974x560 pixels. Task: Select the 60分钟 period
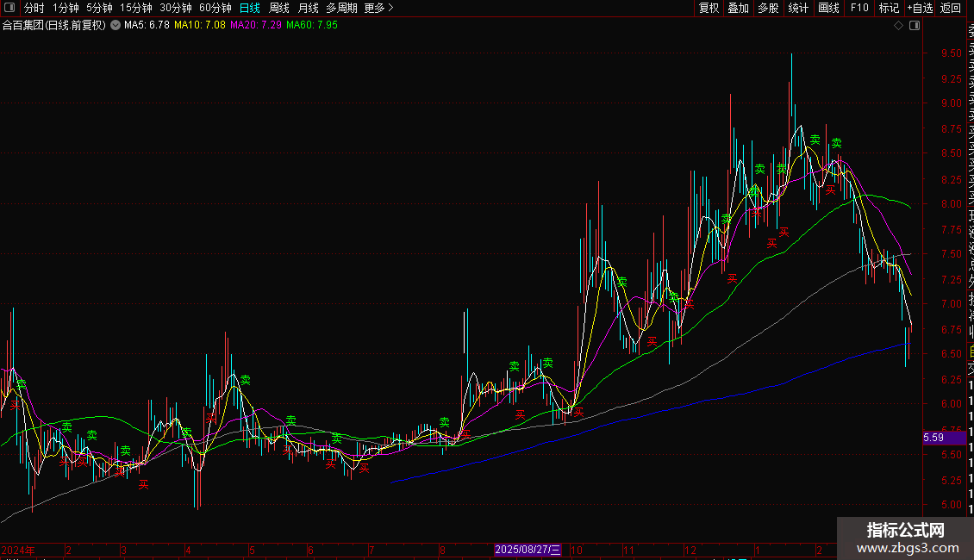[x=215, y=8]
